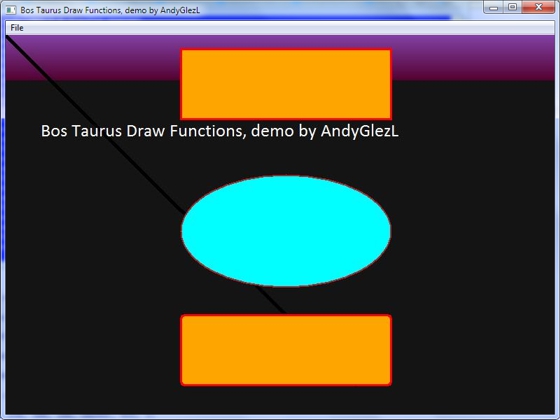Minimize the Bos Taurus demo window

(494, 7)
